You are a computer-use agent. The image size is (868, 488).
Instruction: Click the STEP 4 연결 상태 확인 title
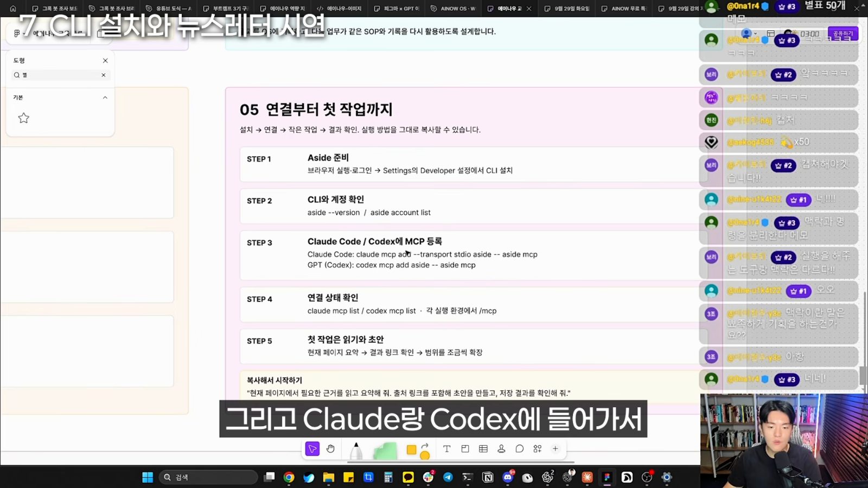tap(333, 298)
